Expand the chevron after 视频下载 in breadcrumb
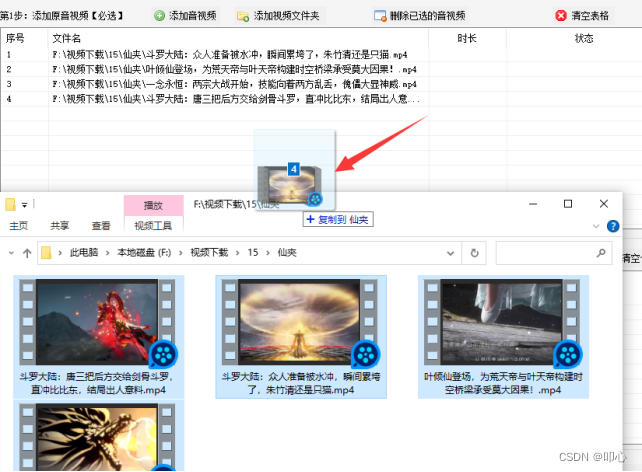 [x=237, y=253]
